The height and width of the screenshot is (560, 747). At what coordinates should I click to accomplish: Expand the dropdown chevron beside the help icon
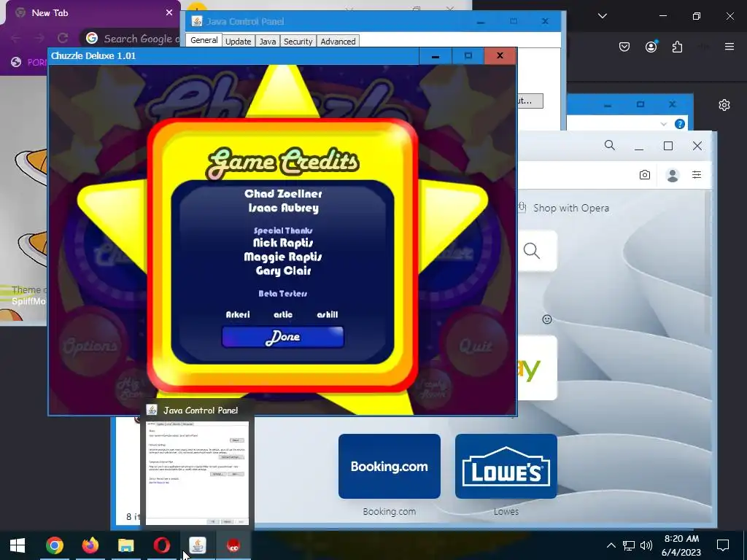point(664,124)
